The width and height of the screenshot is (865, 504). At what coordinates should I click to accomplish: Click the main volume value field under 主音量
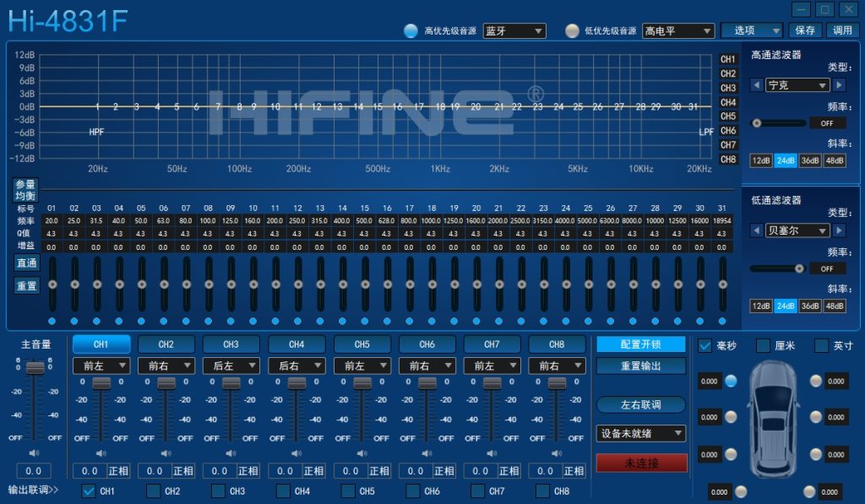(33, 471)
